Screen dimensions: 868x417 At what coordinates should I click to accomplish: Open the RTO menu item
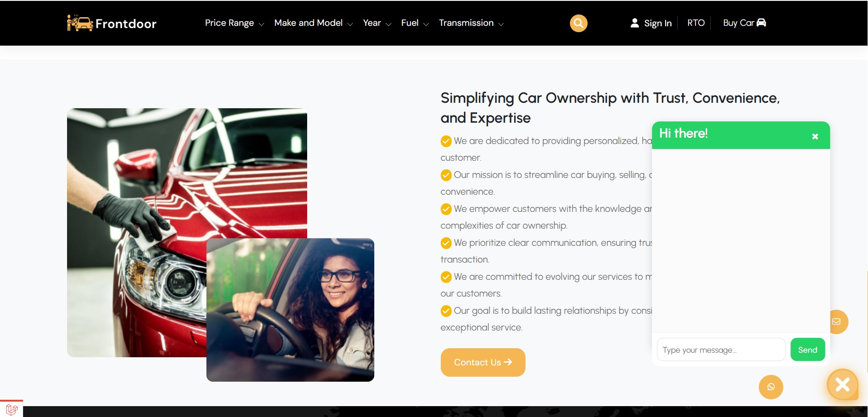pyautogui.click(x=696, y=23)
